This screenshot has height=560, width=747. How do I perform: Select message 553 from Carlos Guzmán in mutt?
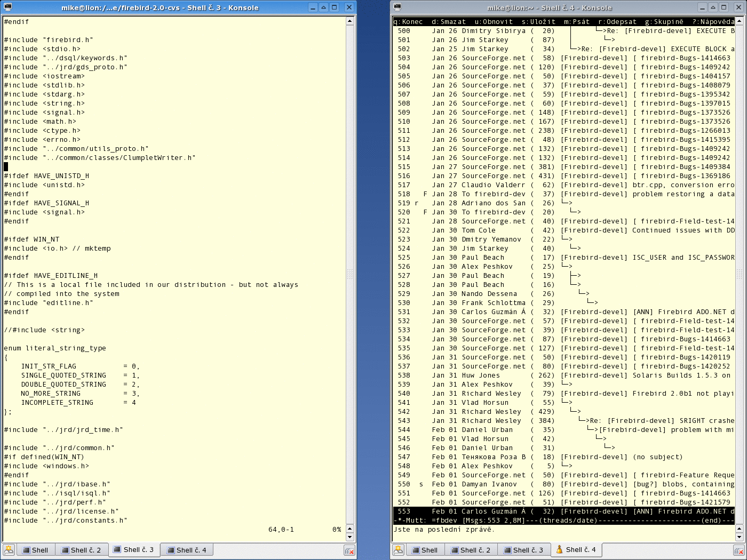564,511
